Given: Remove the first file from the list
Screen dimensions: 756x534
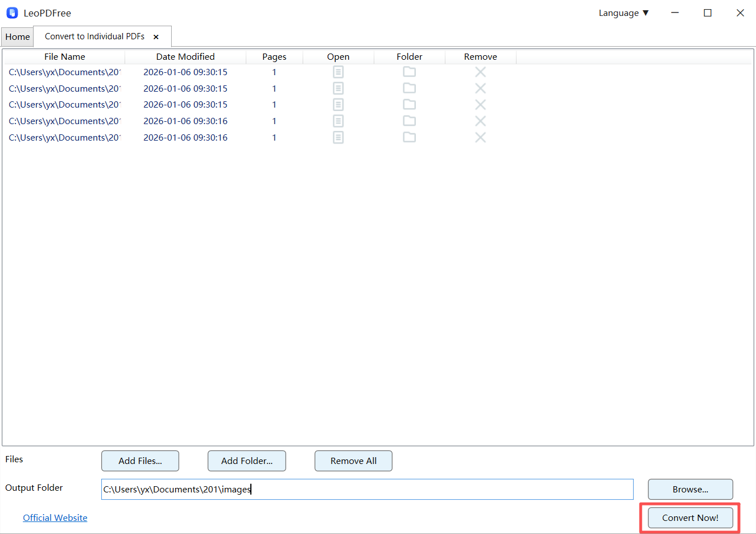Looking at the screenshot, I should 480,72.
